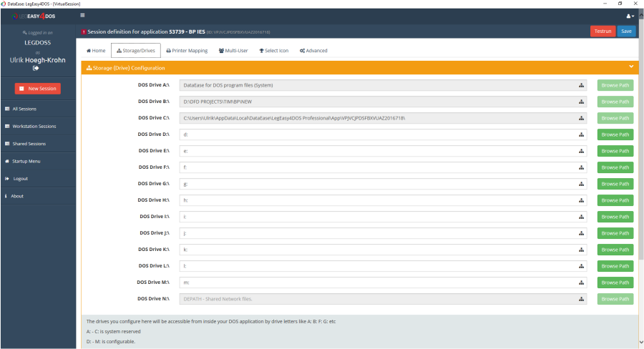Click the 'A: - C: is system reserved' note
This screenshot has height=349, width=644.
pos(113,331)
